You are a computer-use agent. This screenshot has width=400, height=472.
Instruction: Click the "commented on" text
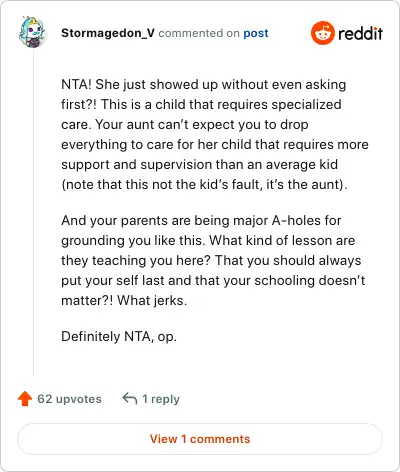[x=199, y=33]
